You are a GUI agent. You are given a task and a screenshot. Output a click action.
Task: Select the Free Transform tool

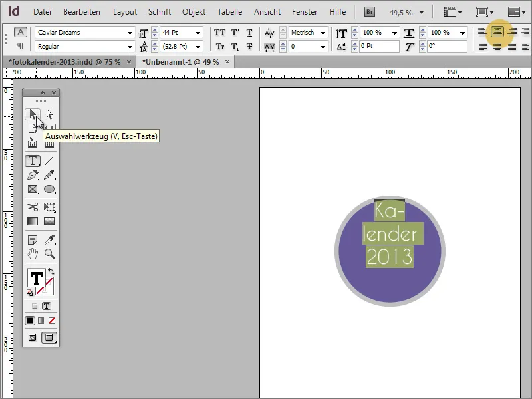[x=49, y=207]
